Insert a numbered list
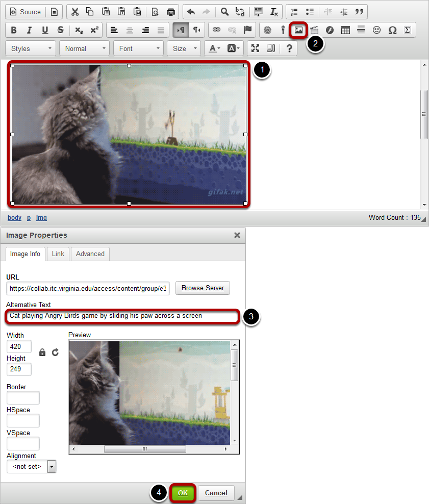429x504 pixels. [294, 12]
